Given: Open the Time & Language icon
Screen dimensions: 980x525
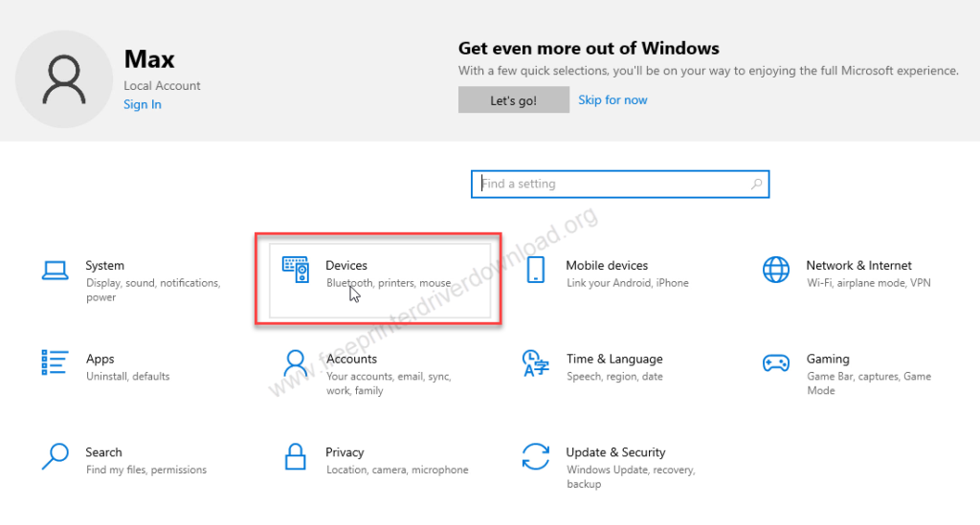Looking at the screenshot, I should 535,363.
